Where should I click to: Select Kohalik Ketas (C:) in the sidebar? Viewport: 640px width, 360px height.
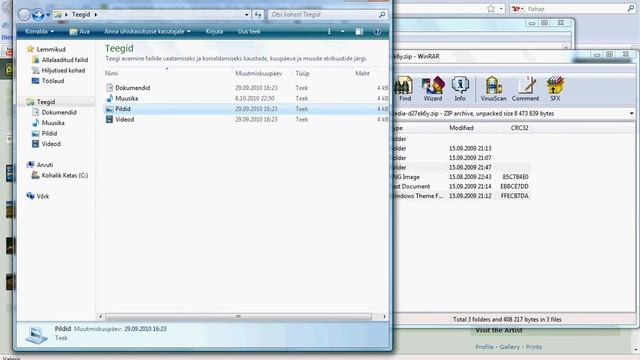point(60,175)
